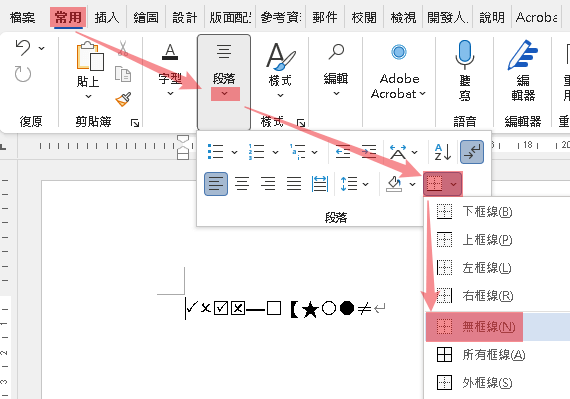Click the Asian Layout character icon
570x399 pixels.
(398, 152)
